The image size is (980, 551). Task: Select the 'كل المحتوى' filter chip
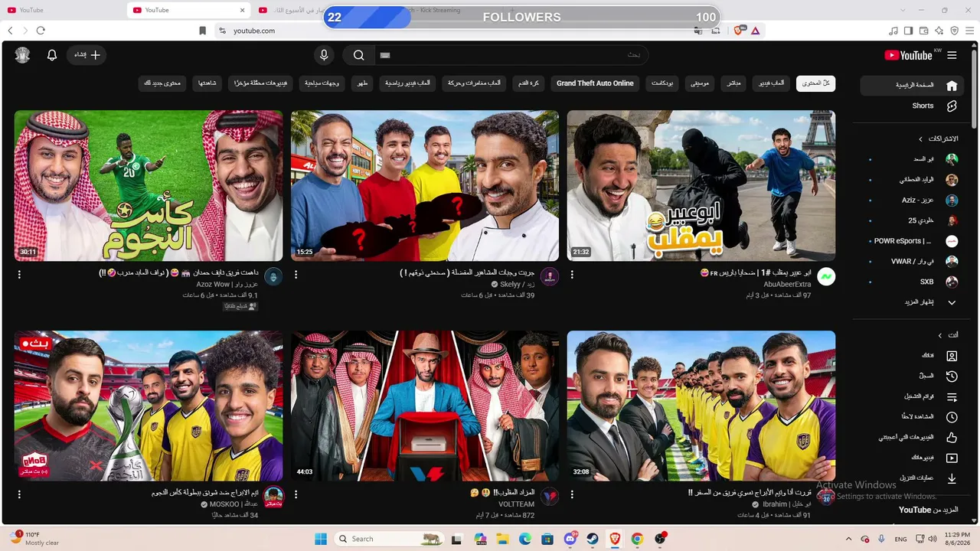tap(815, 83)
